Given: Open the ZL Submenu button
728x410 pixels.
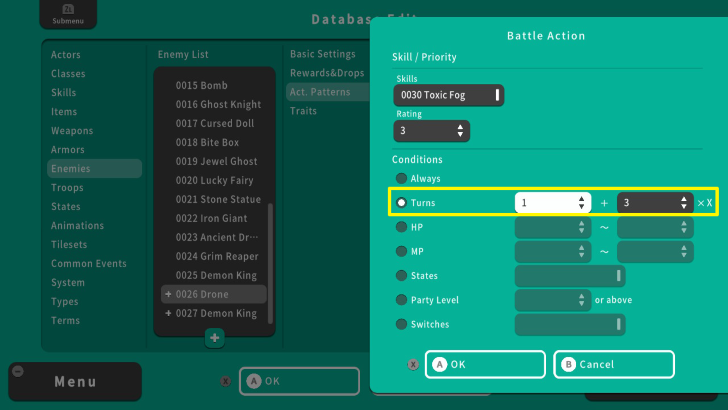Looking at the screenshot, I should tap(68, 14).
